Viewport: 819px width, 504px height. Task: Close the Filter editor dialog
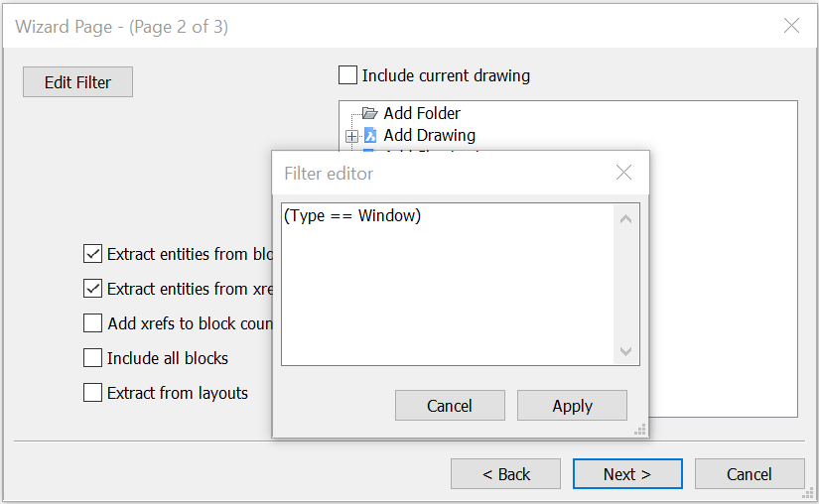click(623, 173)
